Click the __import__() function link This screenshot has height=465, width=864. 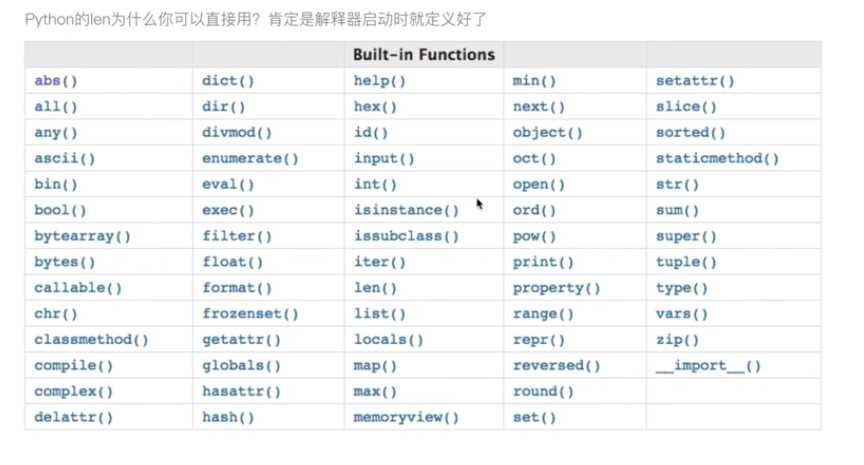coord(708,366)
